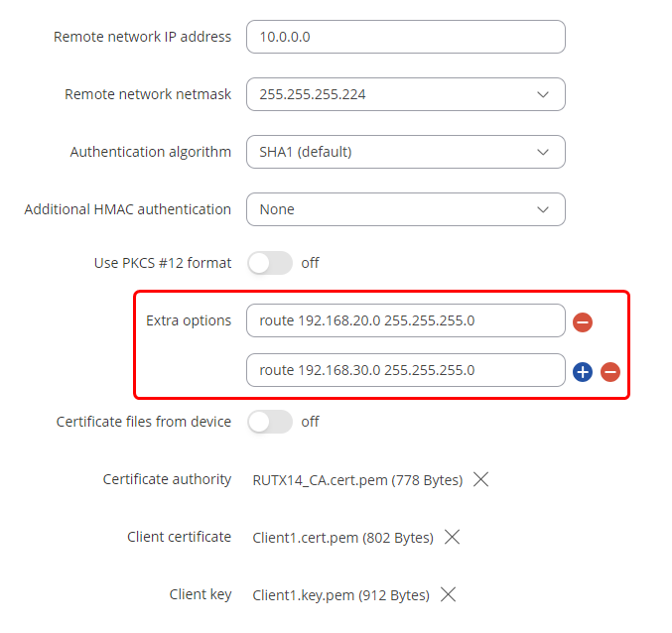The height and width of the screenshot is (633, 672).
Task: Delete the Client1.key.pem client key
Action: (x=448, y=594)
